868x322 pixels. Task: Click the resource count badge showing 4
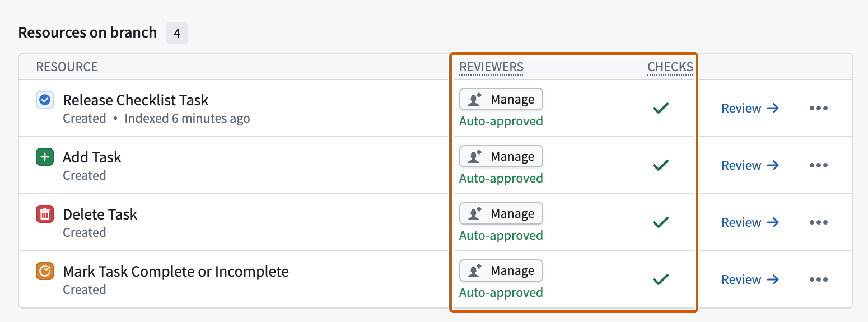(177, 33)
